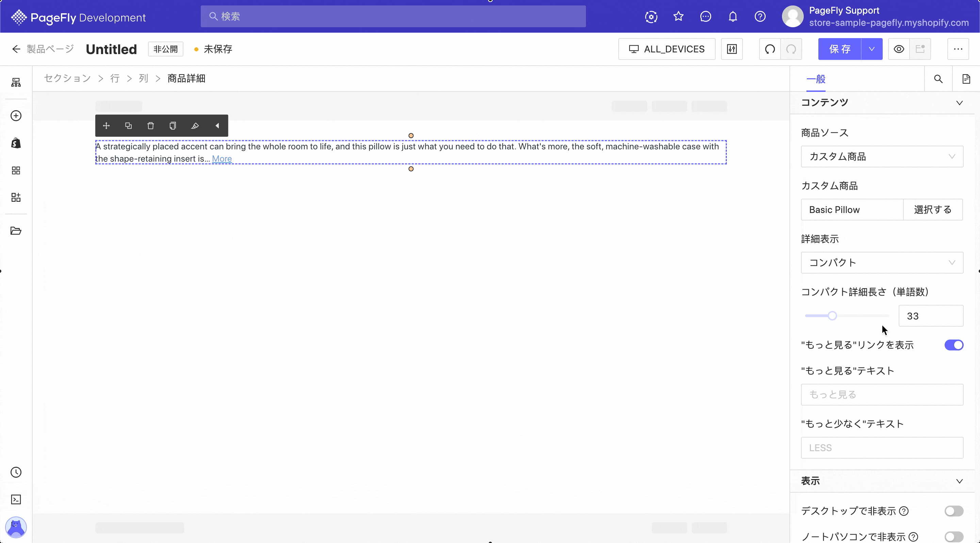Click the PageFly Support account avatar
Viewport: 980px width, 543px height.
793,16
